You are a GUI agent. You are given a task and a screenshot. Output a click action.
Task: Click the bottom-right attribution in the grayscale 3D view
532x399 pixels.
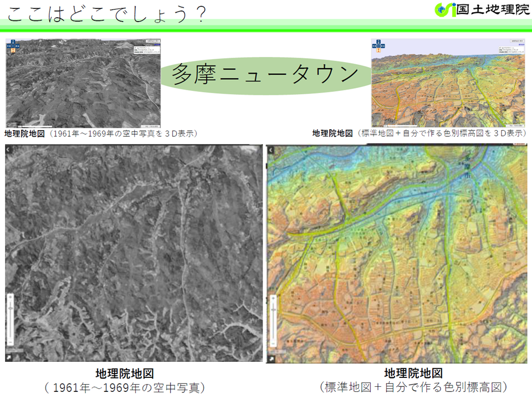pyautogui.click(x=150, y=126)
